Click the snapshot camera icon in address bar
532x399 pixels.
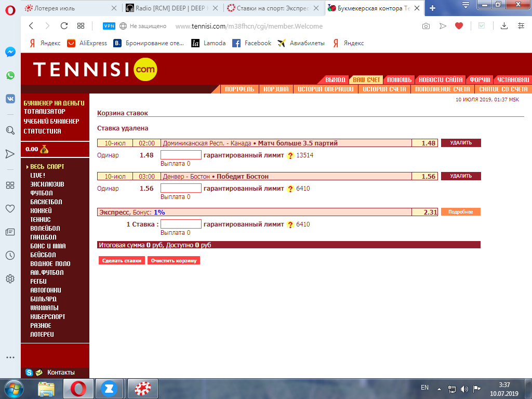tap(426, 26)
